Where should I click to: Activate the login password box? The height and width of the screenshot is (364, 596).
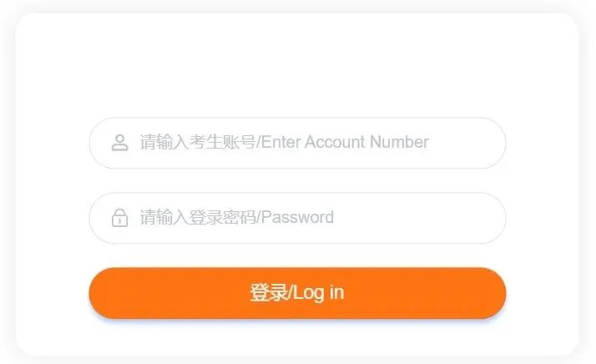coord(298,218)
